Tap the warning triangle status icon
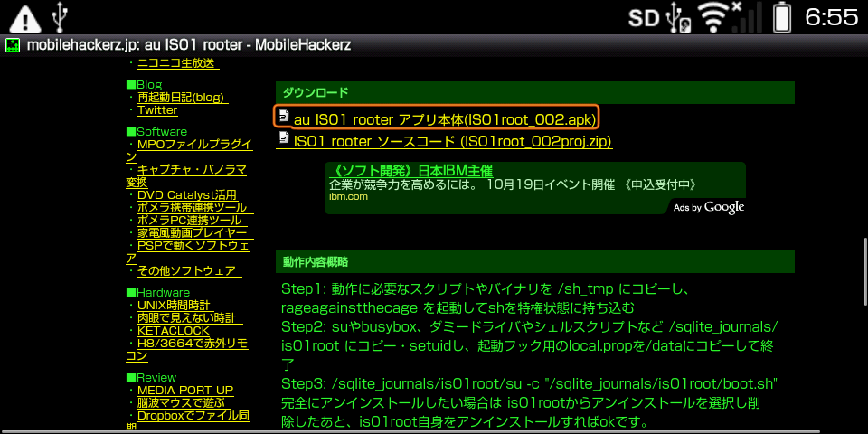 coord(26,18)
